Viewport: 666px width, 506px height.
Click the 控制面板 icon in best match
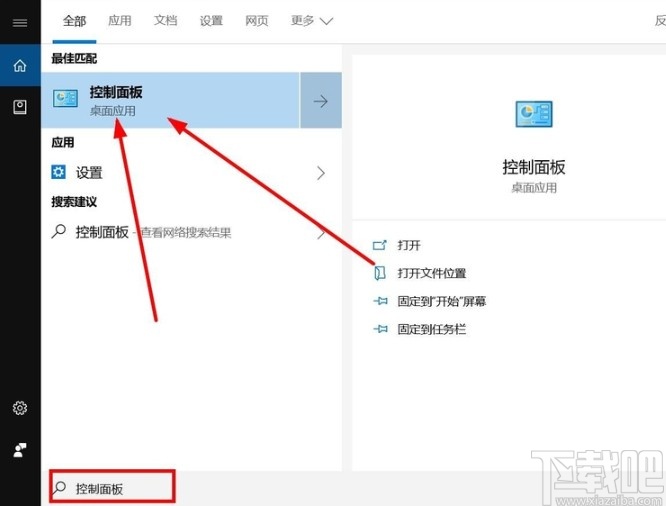tap(65, 99)
